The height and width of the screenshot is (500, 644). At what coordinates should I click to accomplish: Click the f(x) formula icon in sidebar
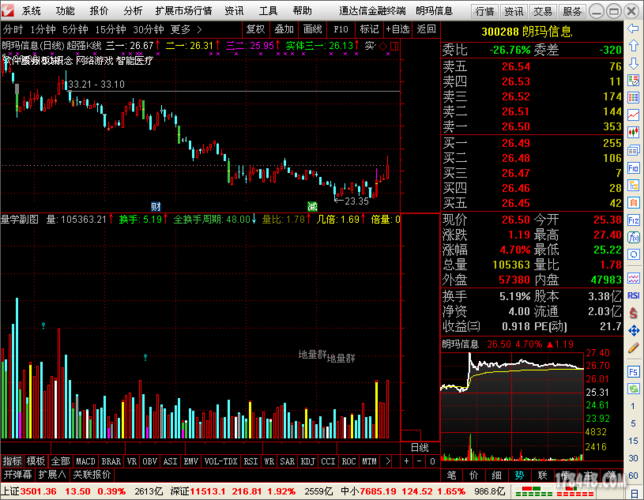click(633, 237)
